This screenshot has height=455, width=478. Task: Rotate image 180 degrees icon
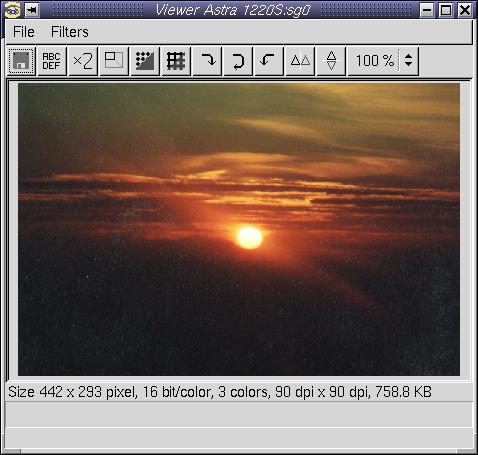pos(238,61)
